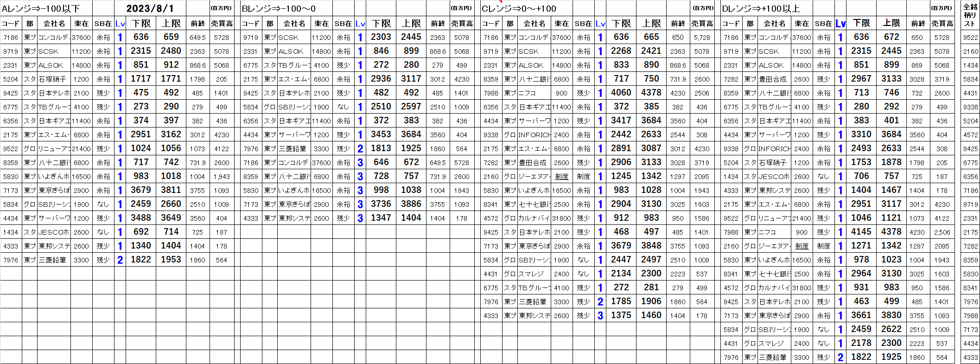Click code 4333 in 全銘柄リスト column
Viewport: 980px width, 364px height.
[970, 358]
